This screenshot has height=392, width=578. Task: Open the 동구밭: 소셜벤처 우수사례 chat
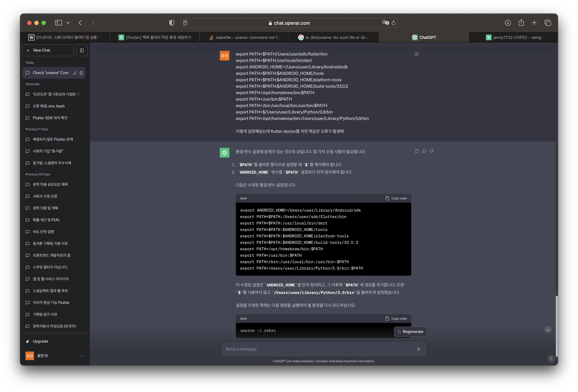(54, 163)
